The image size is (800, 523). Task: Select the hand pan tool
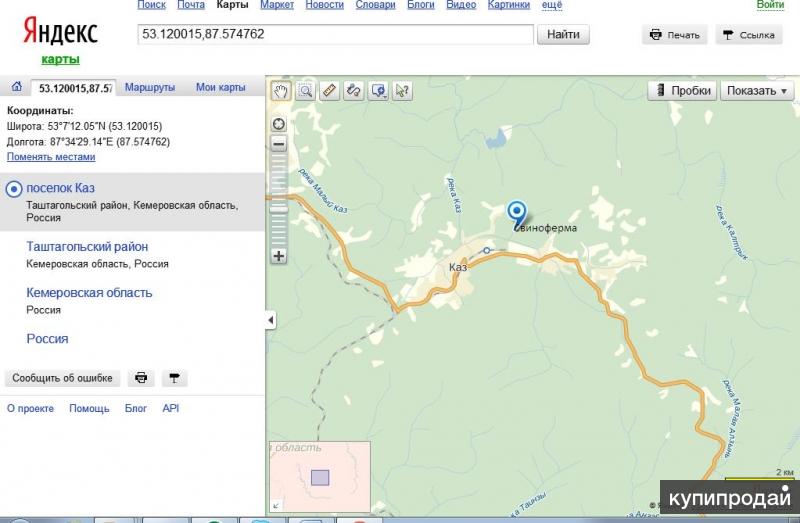tap(281, 91)
